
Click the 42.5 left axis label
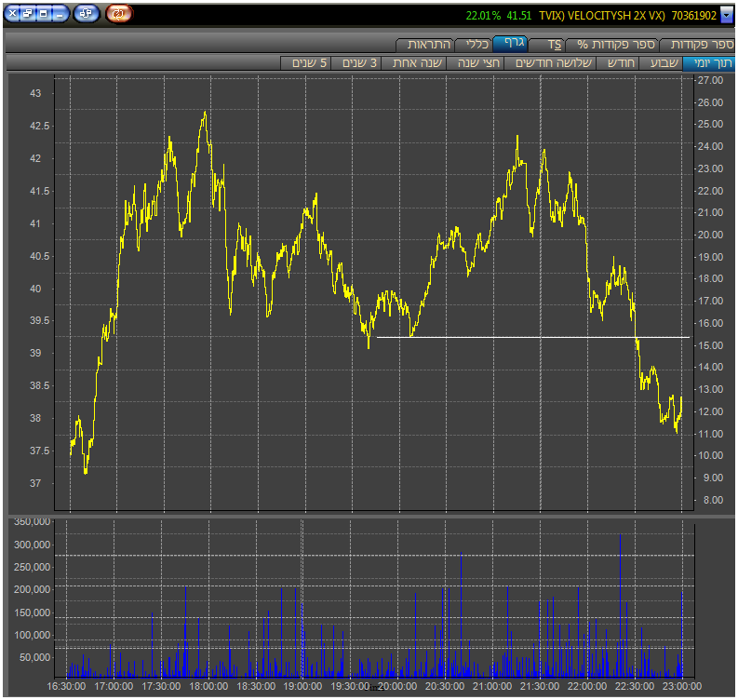point(39,126)
